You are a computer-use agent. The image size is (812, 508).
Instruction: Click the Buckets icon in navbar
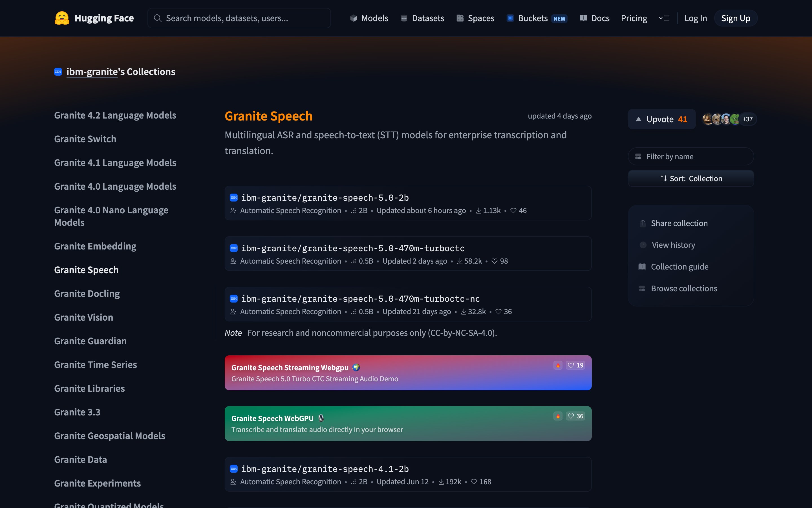pyautogui.click(x=510, y=18)
